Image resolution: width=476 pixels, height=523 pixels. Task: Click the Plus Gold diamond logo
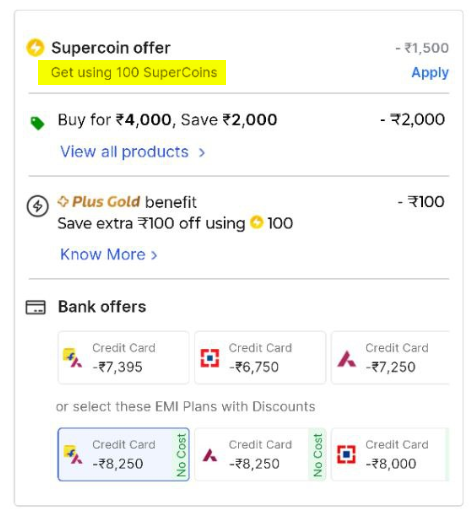tap(63, 201)
